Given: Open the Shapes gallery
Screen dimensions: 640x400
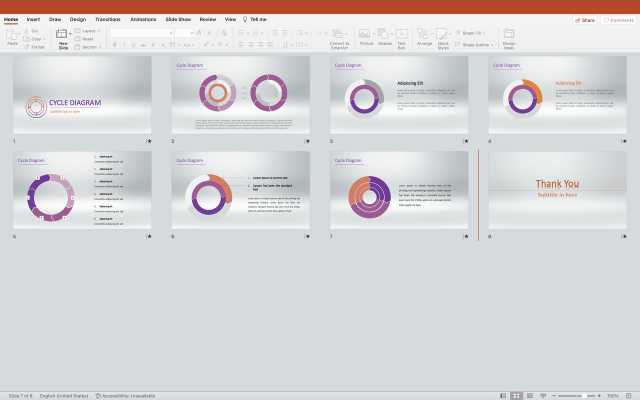Looking at the screenshot, I should (x=385, y=36).
